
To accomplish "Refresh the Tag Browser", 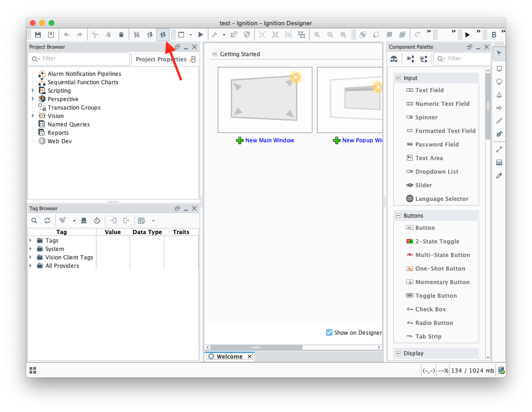I will click(x=47, y=221).
